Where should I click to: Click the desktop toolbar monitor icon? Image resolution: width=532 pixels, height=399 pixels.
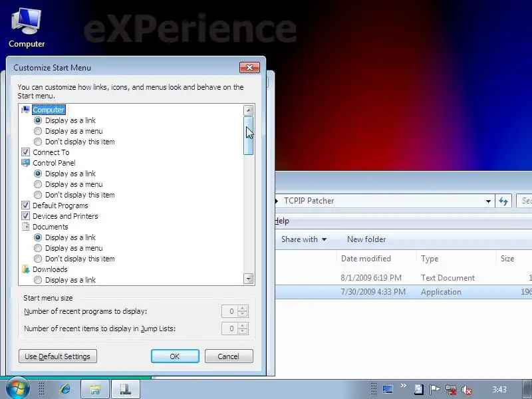[388, 389]
